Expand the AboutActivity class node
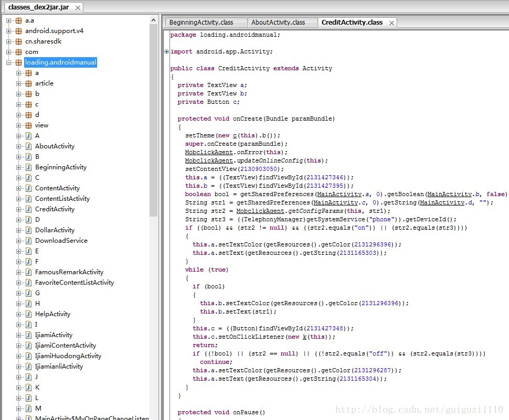 pyautogui.click(x=19, y=146)
